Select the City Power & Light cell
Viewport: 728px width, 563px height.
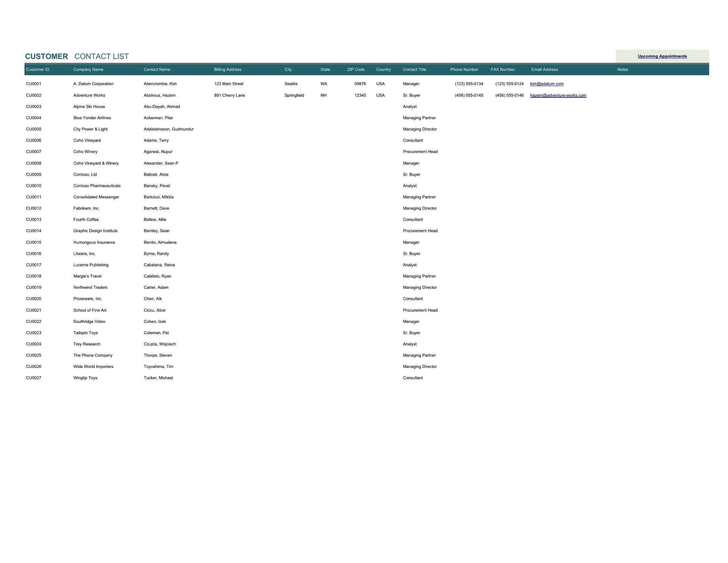[90, 129]
